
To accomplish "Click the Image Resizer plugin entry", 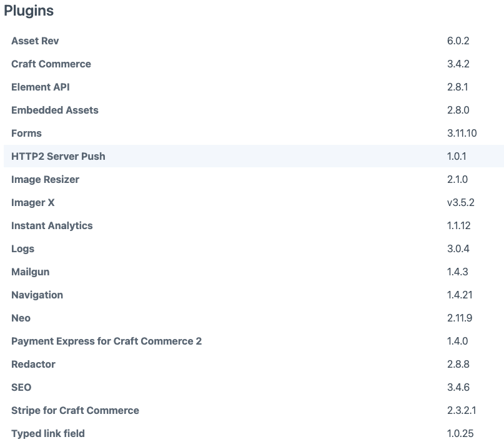I will tap(45, 179).
